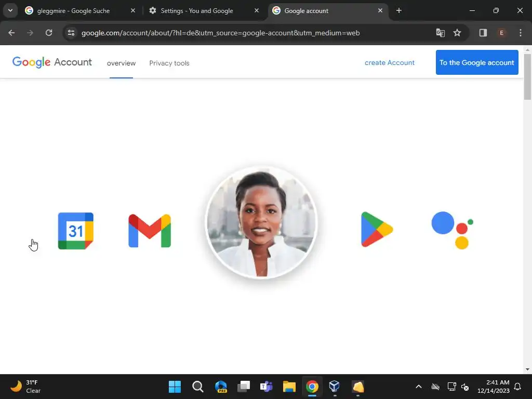532x399 pixels.
Task: Open the Google Calendar icon
Action: [x=76, y=231]
